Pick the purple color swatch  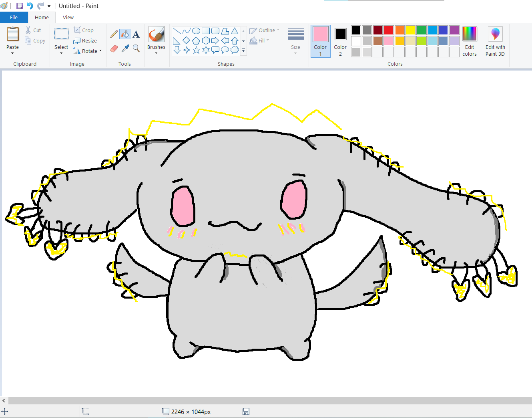pyautogui.click(x=454, y=30)
